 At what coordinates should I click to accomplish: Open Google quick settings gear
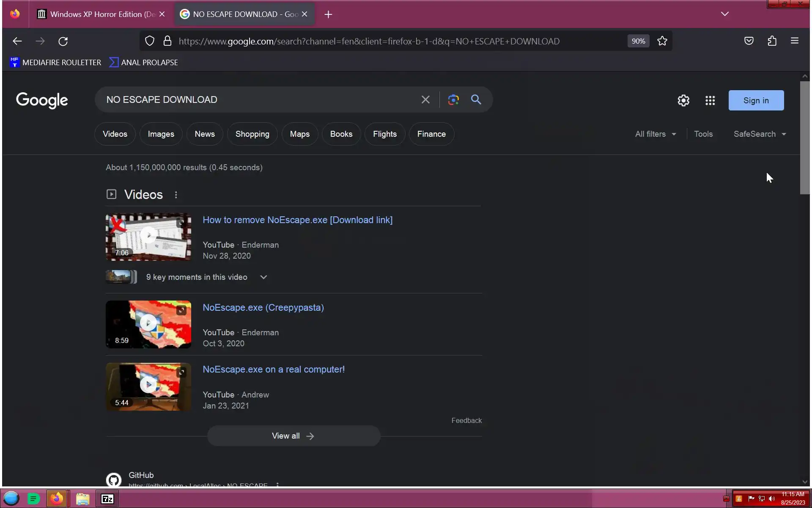tap(683, 101)
